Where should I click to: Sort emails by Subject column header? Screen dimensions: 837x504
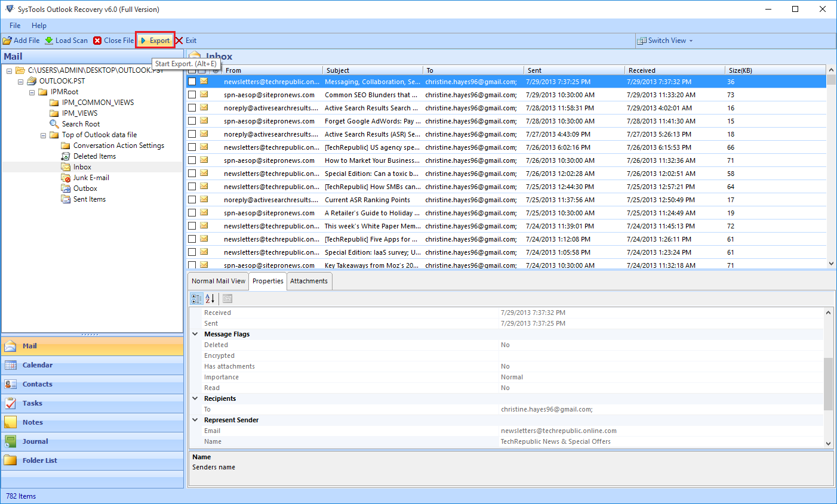(x=373, y=70)
